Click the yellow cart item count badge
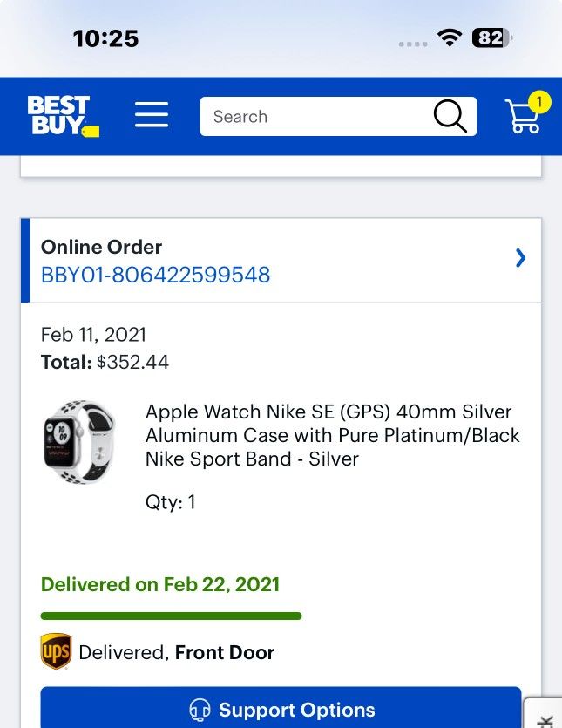This screenshot has height=728, width=562. (x=539, y=102)
